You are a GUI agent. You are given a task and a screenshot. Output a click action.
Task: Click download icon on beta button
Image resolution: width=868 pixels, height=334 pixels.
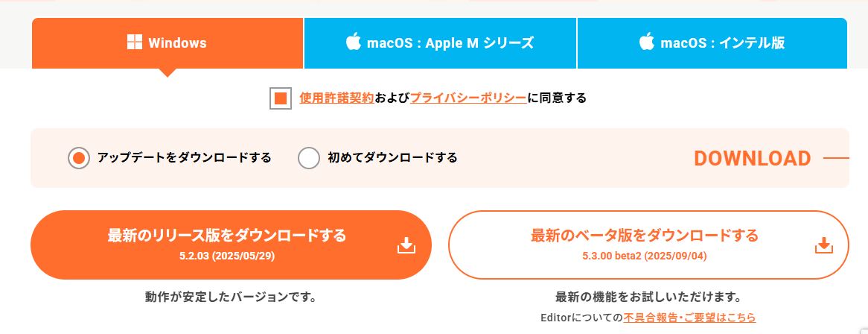tap(823, 245)
